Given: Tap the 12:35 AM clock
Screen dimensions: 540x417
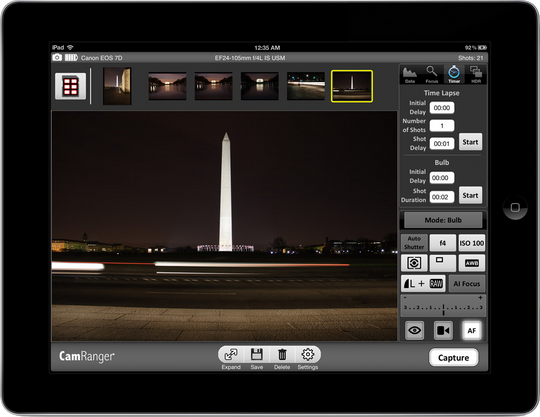Looking at the screenshot, I should pos(267,48).
